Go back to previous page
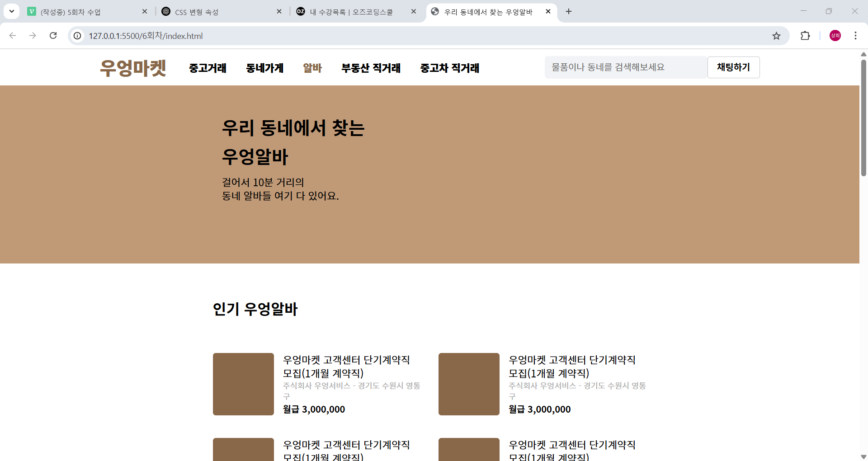The width and height of the screenshot is (868, 461). pos(13,36)
